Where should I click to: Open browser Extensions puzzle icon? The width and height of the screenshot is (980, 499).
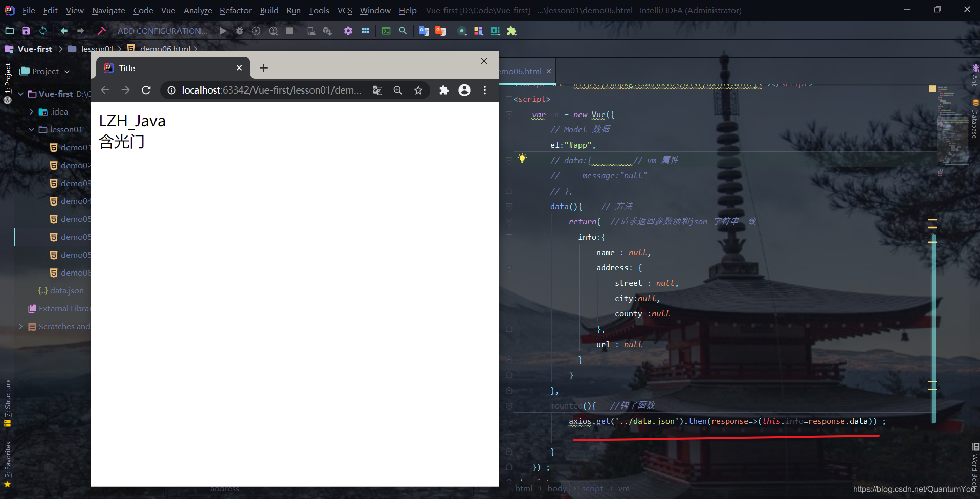pyautogui.click(x=443, y=90)
